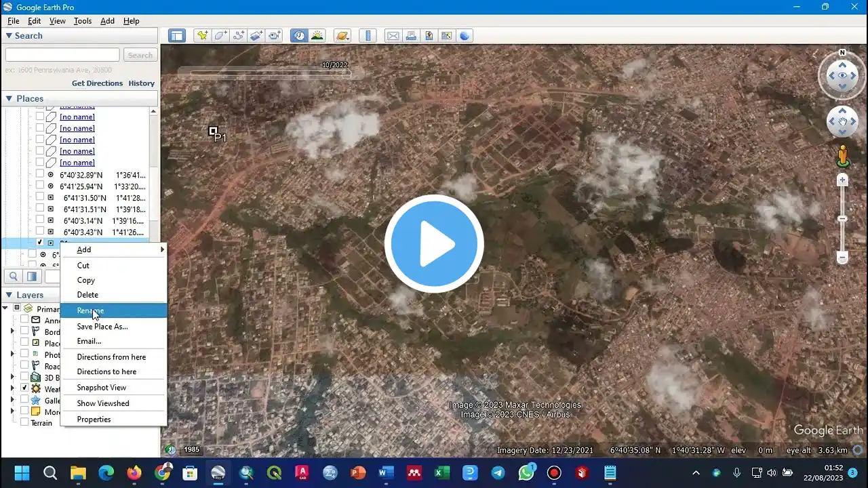Click the panel toggle button beside the magnifier
868x488 pixels.
(32, 276)
